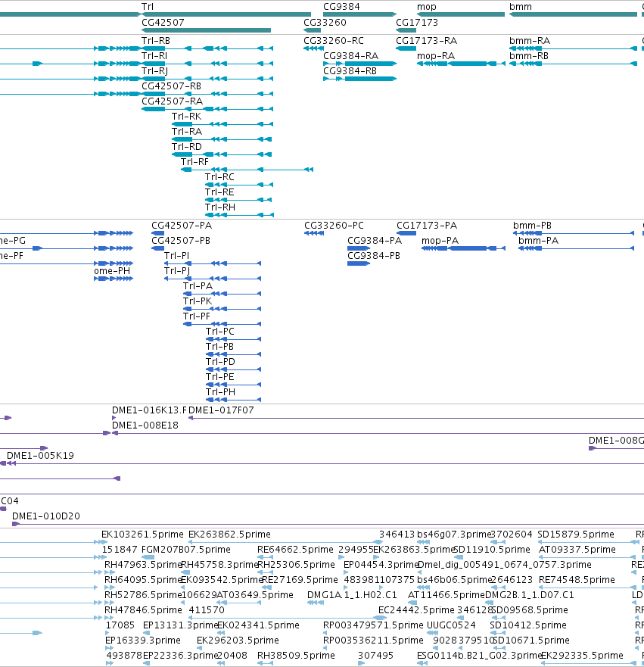This screenshot has width=644, height=667.
Task: Select the Trl-PB protein label
Action: 219,347
